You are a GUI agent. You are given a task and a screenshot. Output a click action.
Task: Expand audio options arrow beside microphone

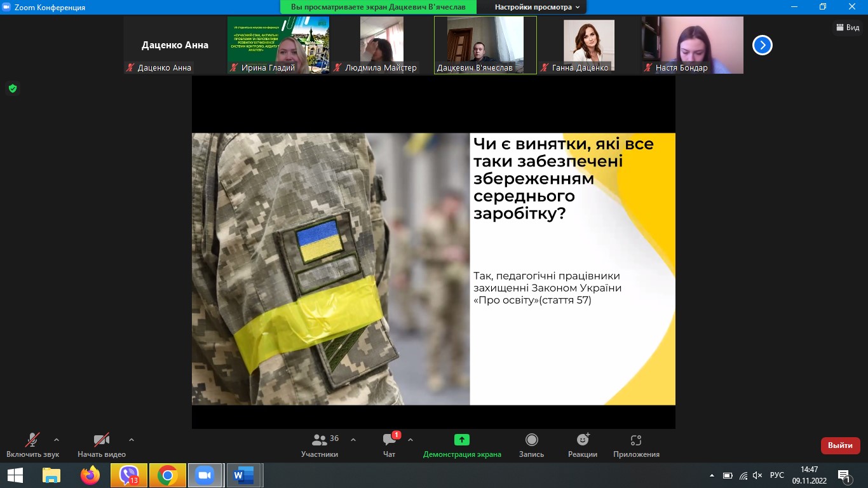(x=57, y=440)
